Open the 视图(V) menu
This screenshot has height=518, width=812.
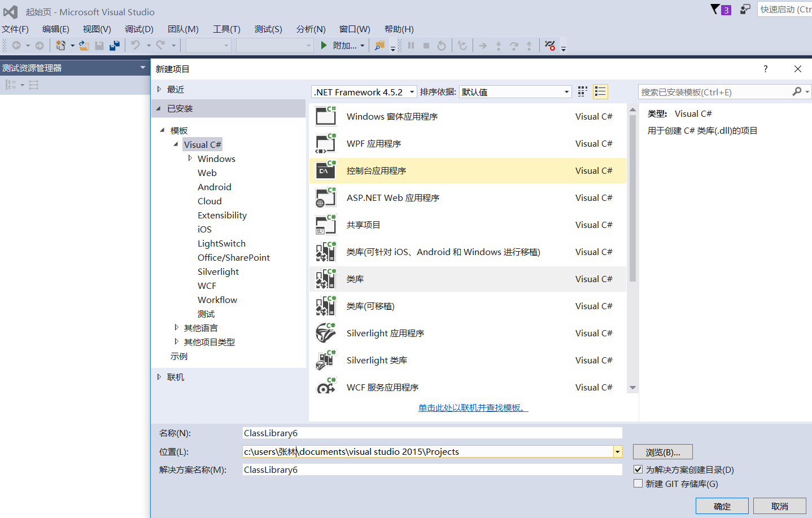97,29
